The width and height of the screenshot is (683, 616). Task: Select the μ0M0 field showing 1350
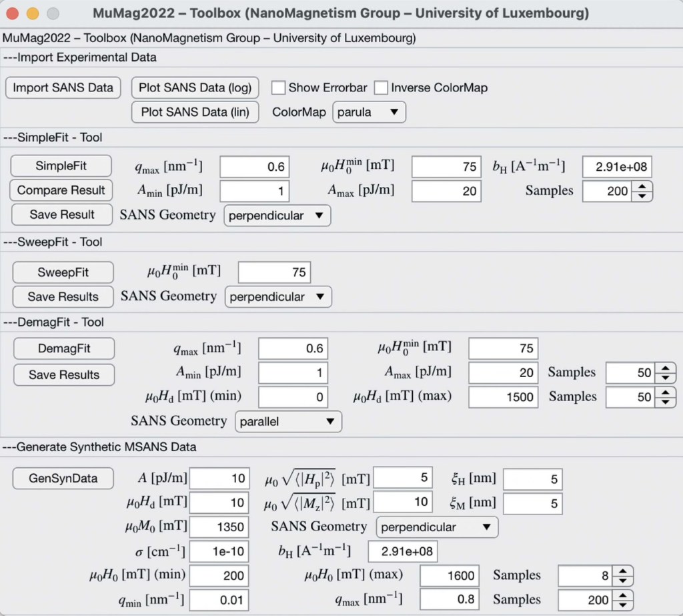tap(219, 527)
